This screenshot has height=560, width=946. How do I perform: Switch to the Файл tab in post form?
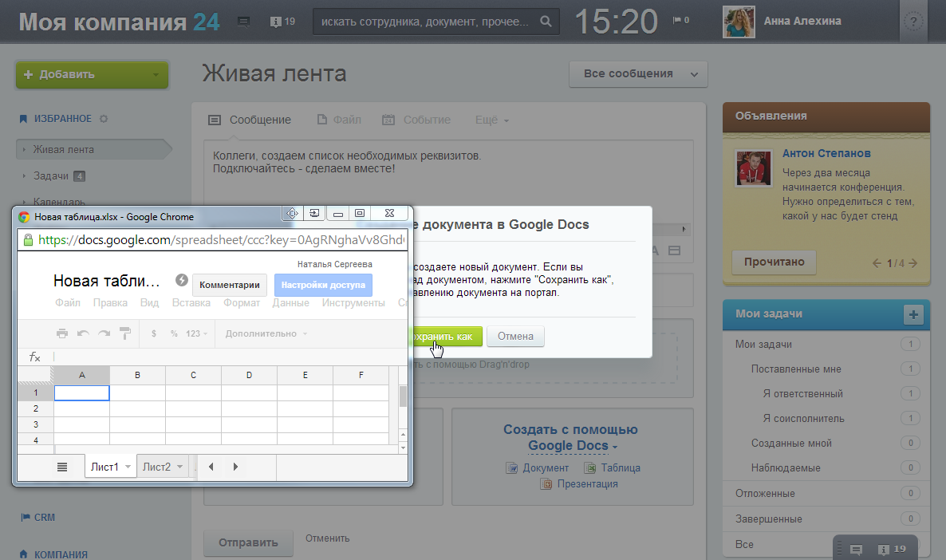[339, 120]
